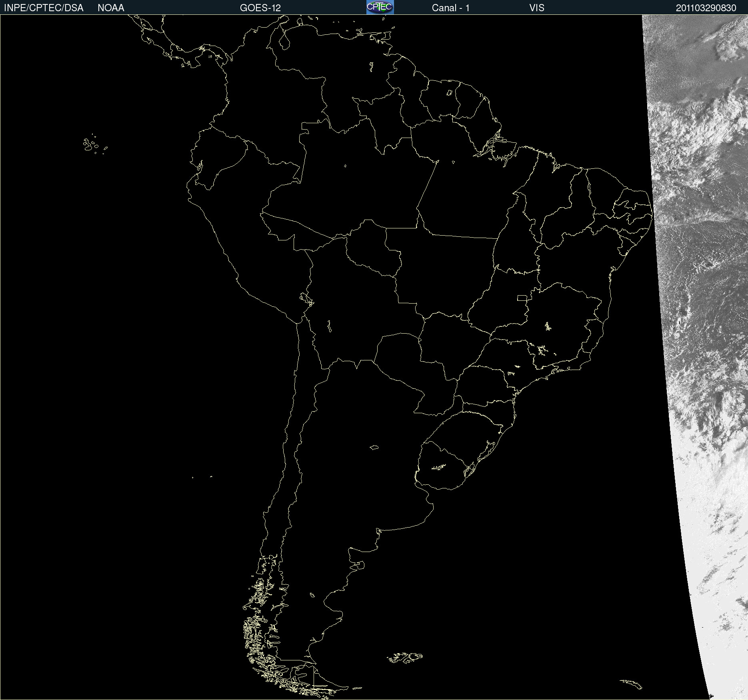
Task: Click the CPTEC logo in header
Action: [x=380, y=7]
